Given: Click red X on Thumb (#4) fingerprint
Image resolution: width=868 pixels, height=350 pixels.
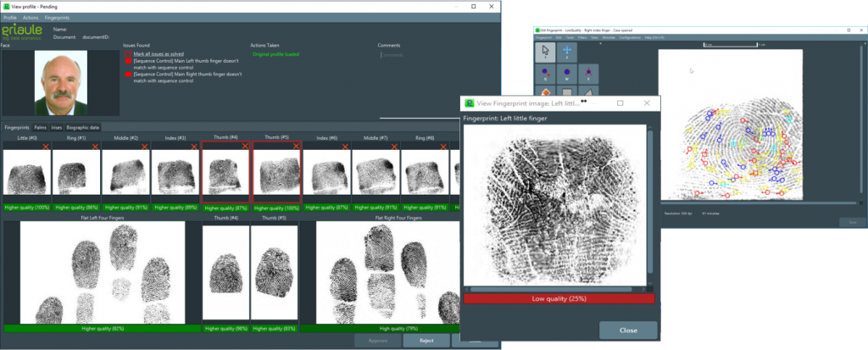Looking at the screenshot, I should [x=245, y=147].
